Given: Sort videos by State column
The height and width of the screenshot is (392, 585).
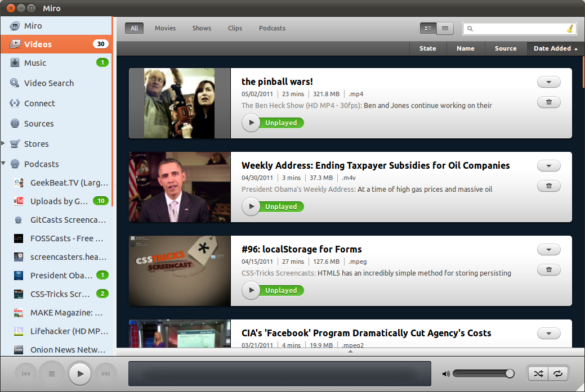Looking at the screenshot, I should [x=428, y=48].
